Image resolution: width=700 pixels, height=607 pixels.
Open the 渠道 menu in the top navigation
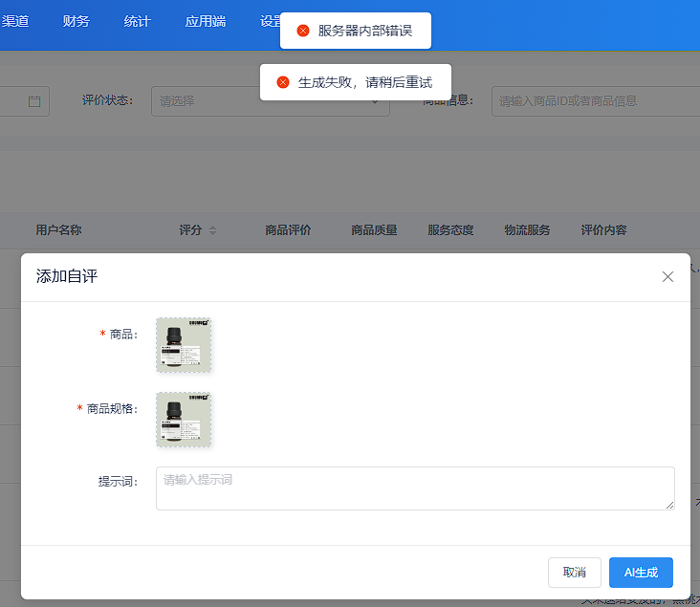[x=15, y=21]
